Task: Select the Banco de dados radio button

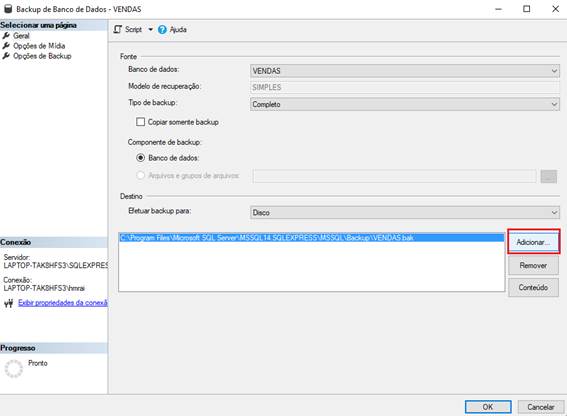Action: 140,158
